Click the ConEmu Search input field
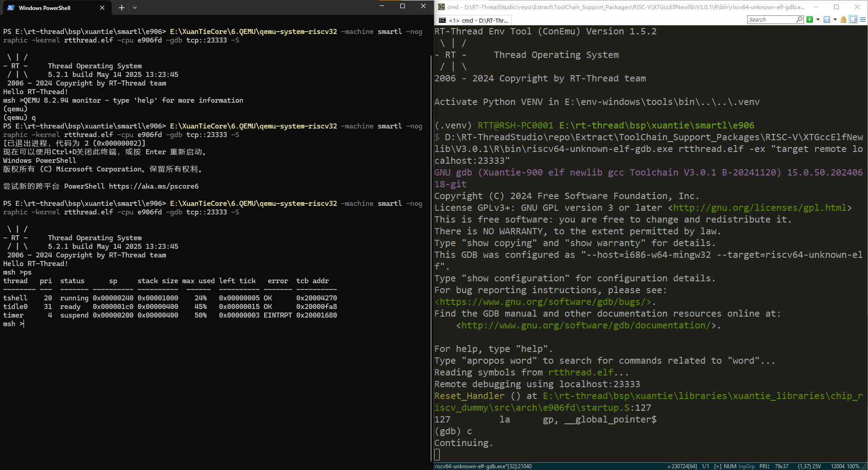868x470 pixels. click(771, 19)
